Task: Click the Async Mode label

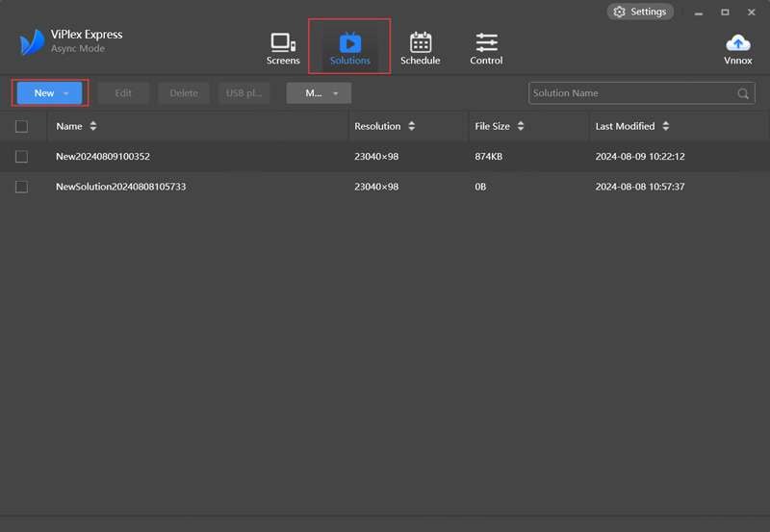Action: click(78, 49)
